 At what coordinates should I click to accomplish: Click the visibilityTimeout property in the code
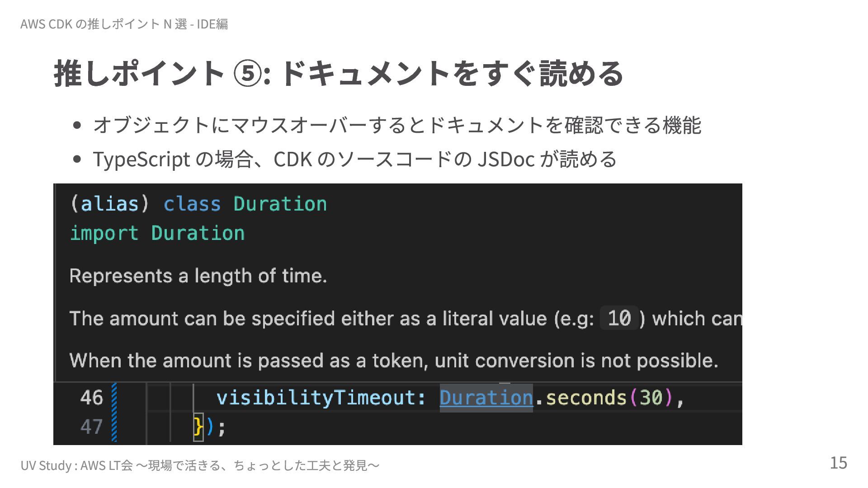coord(320,398)
